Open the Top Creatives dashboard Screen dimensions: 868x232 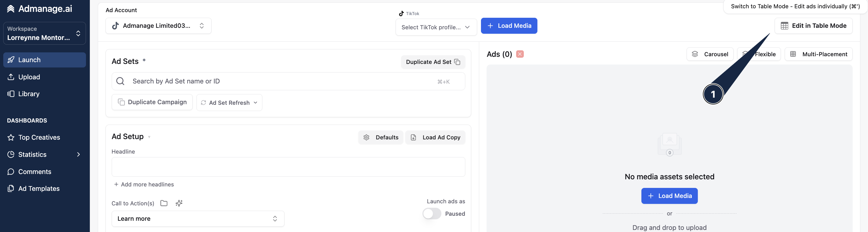click(45, 137)
